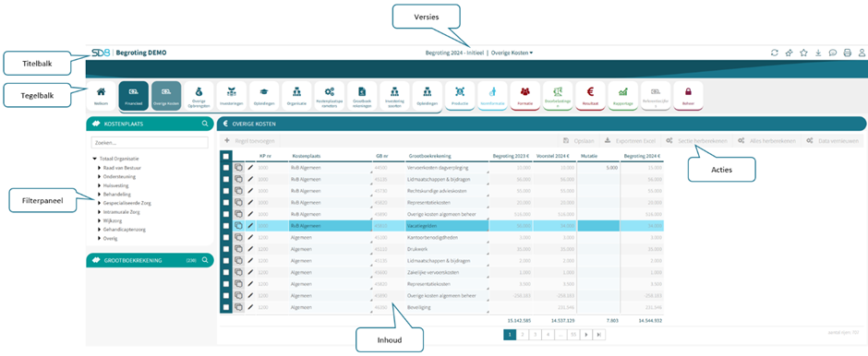Viewport: 868px width, 356px height.
Task: Click the star-with-sparkles favorites icon
Action: tap(789, 53)
